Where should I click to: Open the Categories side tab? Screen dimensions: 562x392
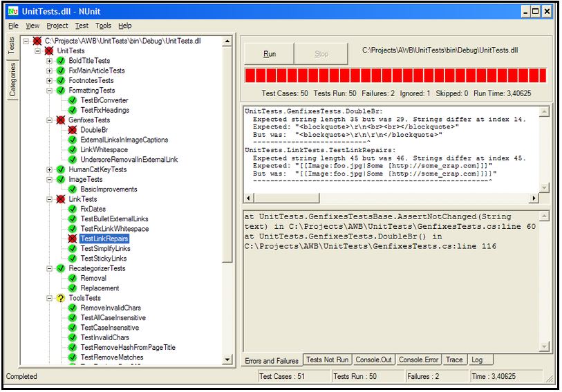[12, 80]
